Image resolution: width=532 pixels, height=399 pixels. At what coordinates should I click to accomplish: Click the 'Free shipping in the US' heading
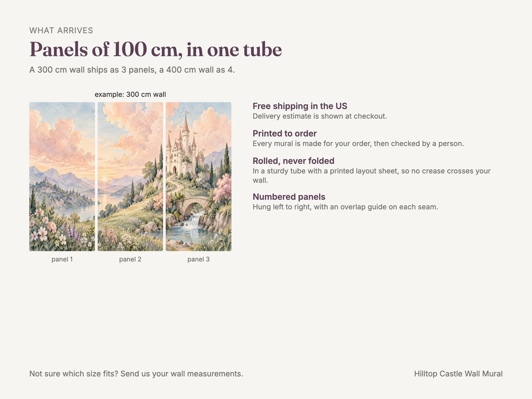click(x=300, y=106)
